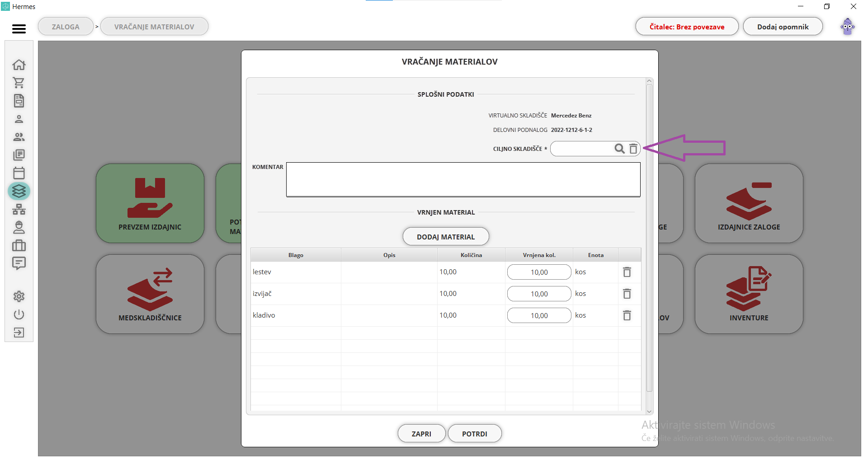Viewport: 868px width, 464px height.
Task: Click the Vračanje materialov breadcrumb
Action: (154, 27)
